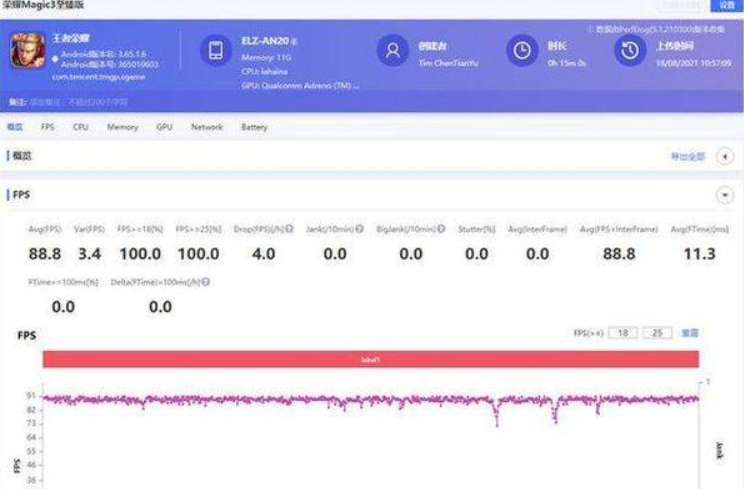The height and width of the screenshot is (489, 744).
Task: Click the Drop(FPS) value 4.0
Action: click(263, 254)
